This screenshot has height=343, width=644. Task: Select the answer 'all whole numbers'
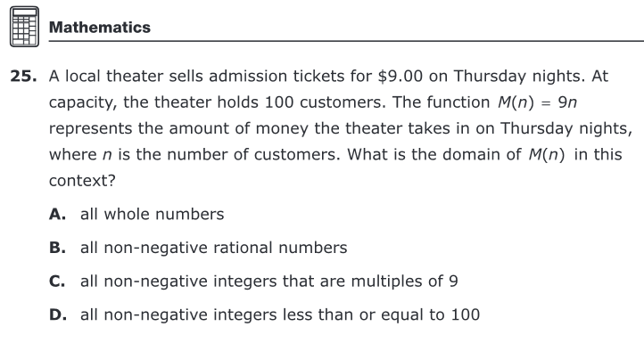[152, 214]
